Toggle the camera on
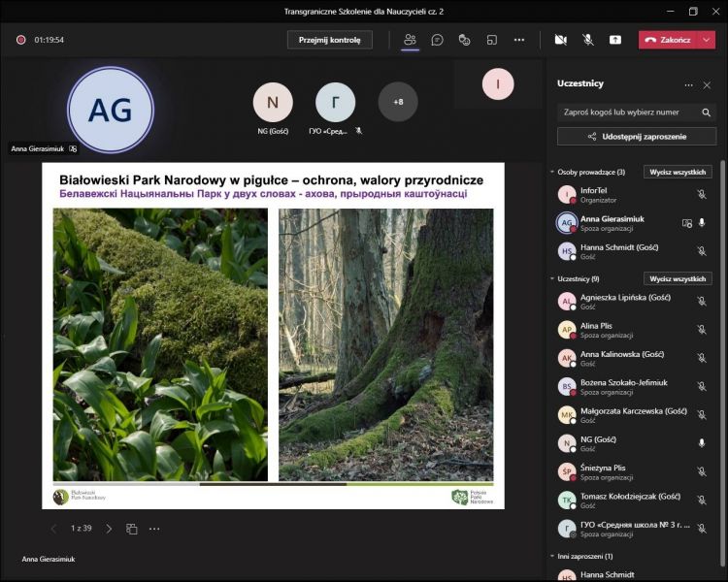The image size is (728, 582). pyautogui.click(x=560, y=40)
